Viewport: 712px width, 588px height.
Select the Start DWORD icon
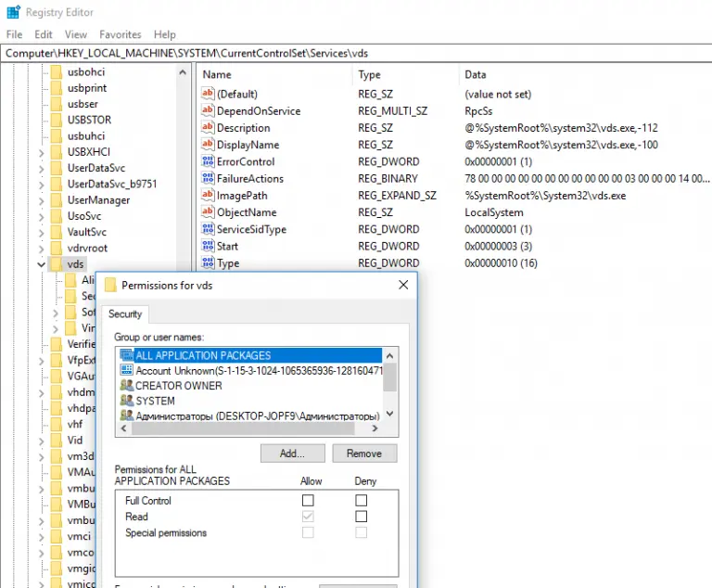coord(208,246)
